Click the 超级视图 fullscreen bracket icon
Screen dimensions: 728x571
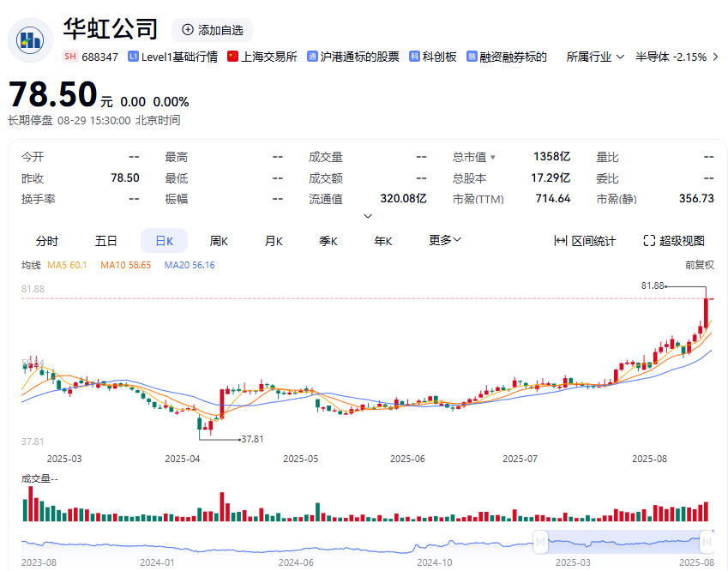(x=649, y=240)
